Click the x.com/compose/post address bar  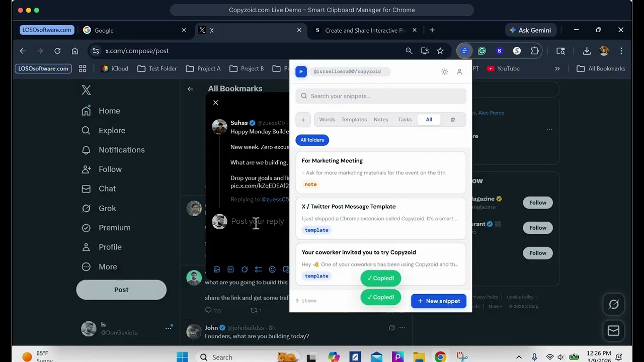point(247,51)
